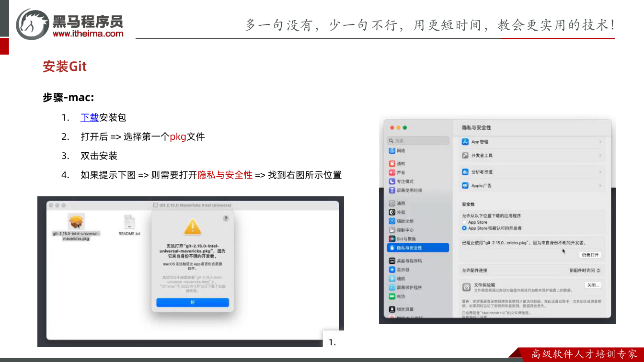Expand the Apple广告 row chevron

pyautogui.click(x=600, y=185)
